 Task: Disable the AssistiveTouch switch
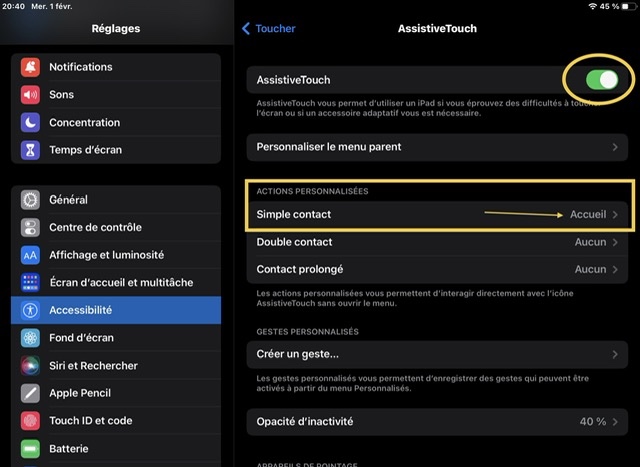coord(601,80)
